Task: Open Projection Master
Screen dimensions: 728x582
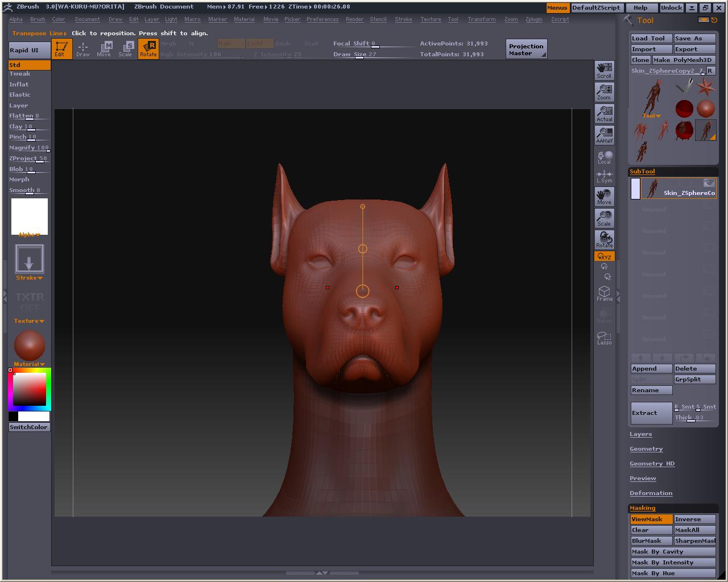Action: (526, 49)
